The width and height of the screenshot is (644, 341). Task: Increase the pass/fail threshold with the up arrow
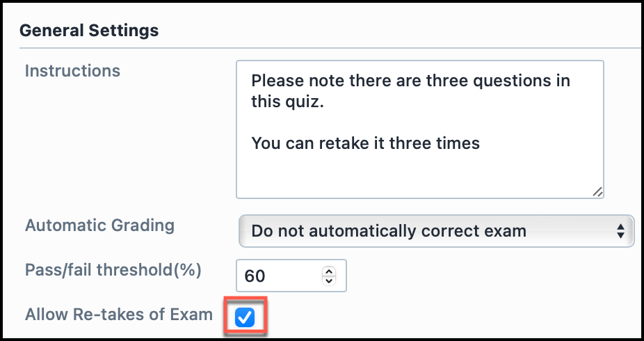pyautogui.click(x=330, y=271)
